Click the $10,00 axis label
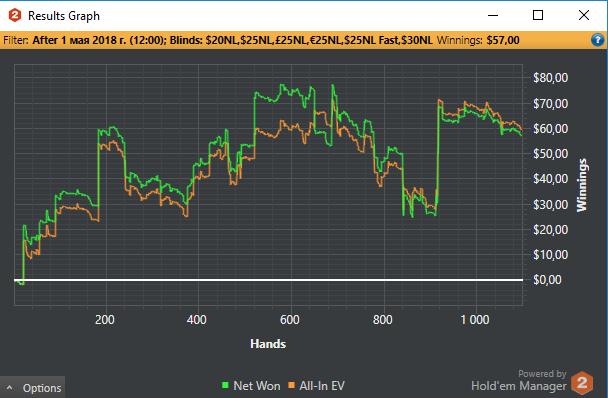This screenshot has height=398, width=608. pyautogui.click(x=551, y=255)
